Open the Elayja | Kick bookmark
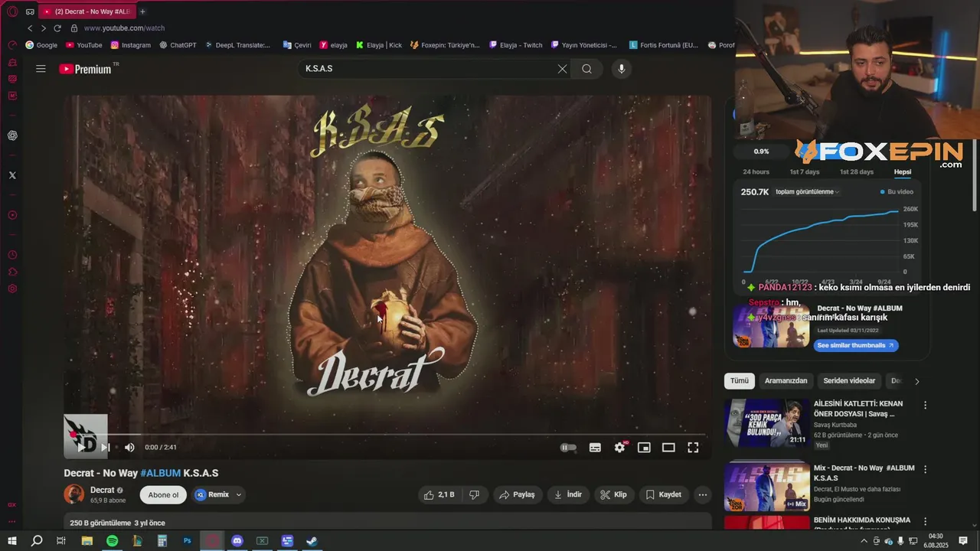 tap(378, 45)
